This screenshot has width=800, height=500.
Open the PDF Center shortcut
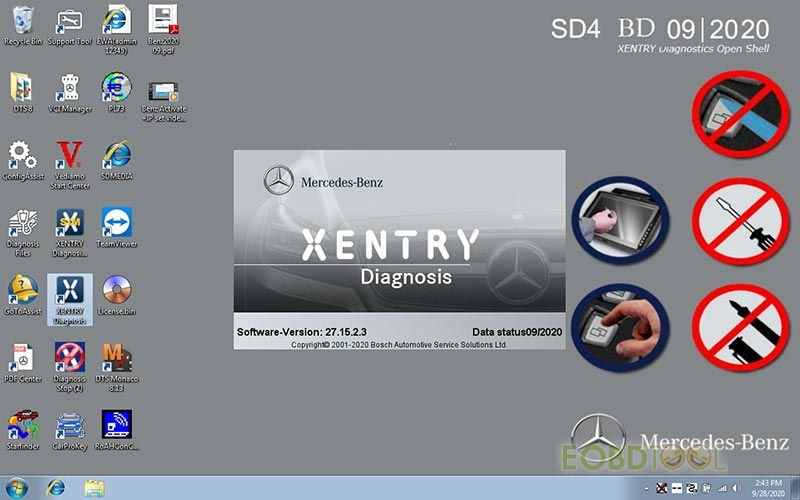pyautogui.click(x=23, y=363)
